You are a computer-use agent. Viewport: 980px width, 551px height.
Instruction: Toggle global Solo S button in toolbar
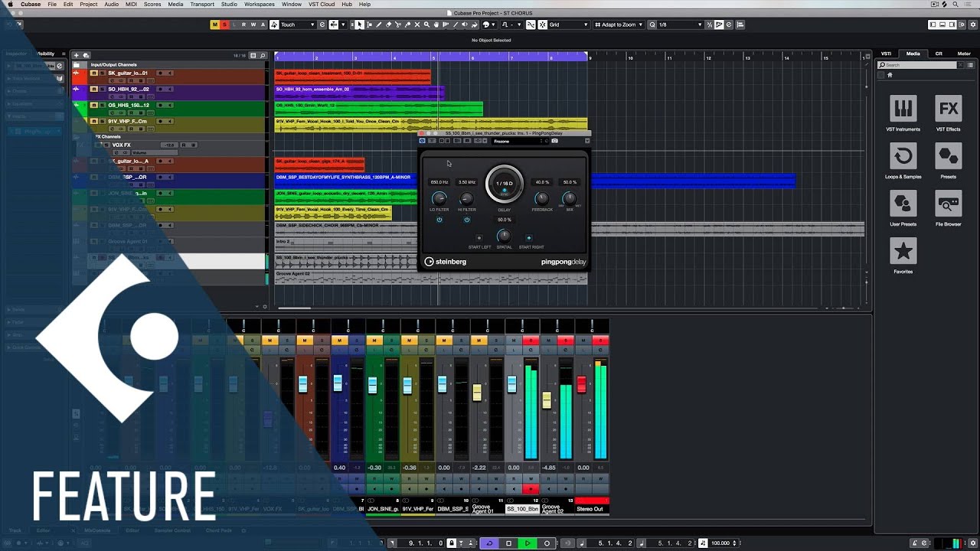tap(224, 24)
